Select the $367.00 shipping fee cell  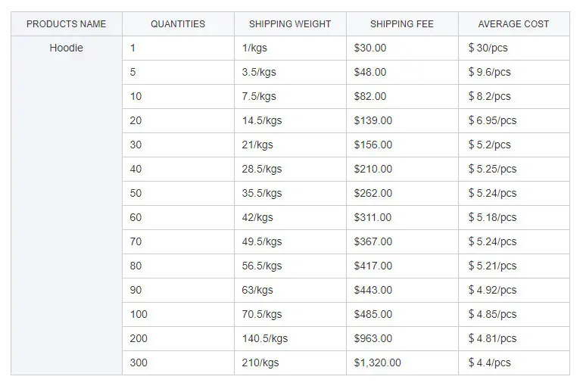373,242
